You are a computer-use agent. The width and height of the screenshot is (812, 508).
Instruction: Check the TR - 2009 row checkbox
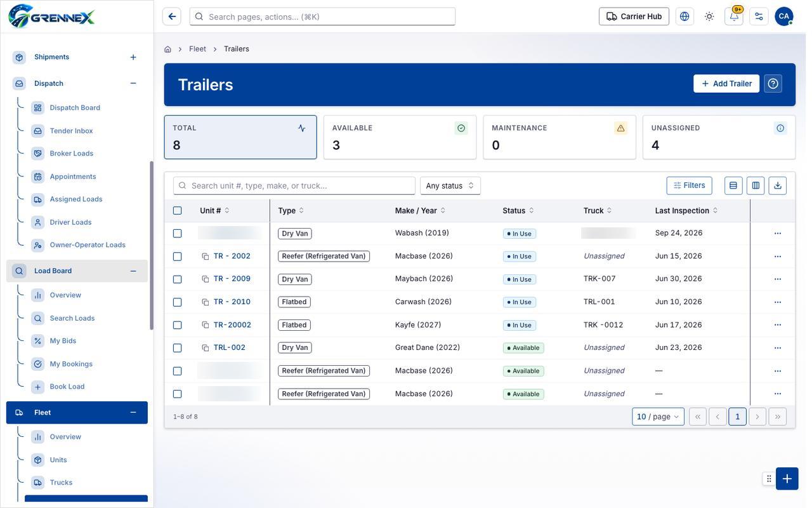pos(178,279)
